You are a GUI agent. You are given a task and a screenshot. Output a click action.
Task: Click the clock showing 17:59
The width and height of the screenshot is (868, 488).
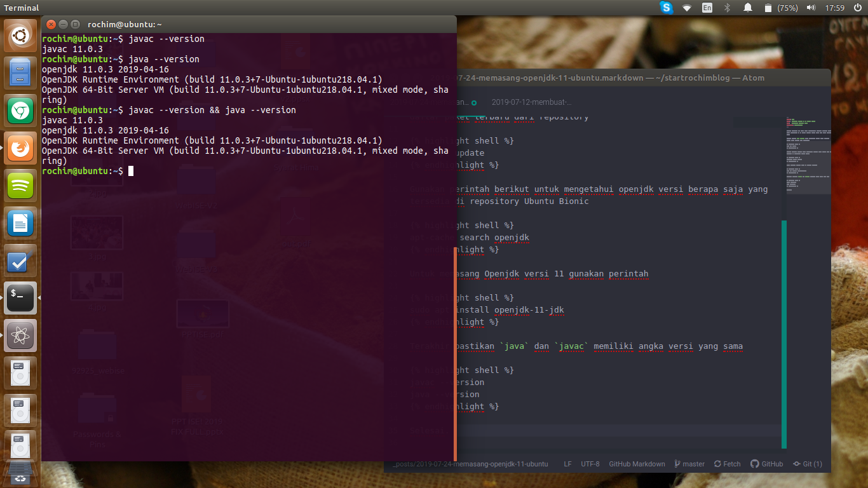point(834,8)
